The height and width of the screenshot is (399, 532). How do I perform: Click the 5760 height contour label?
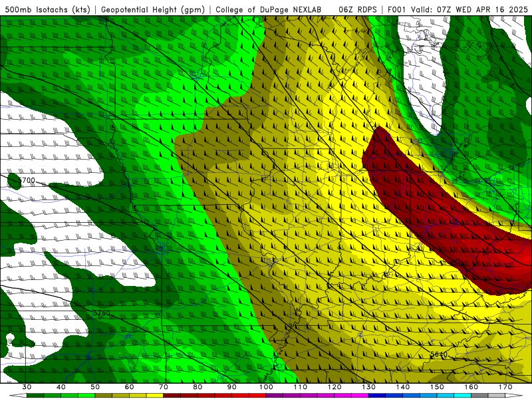[102, 313]
